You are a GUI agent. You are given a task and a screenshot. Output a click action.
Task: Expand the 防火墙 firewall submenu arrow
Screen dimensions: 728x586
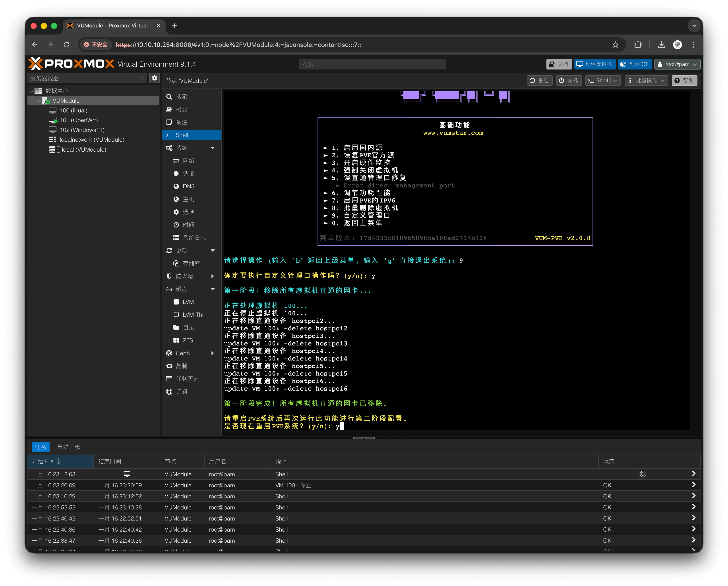[212, 276]
